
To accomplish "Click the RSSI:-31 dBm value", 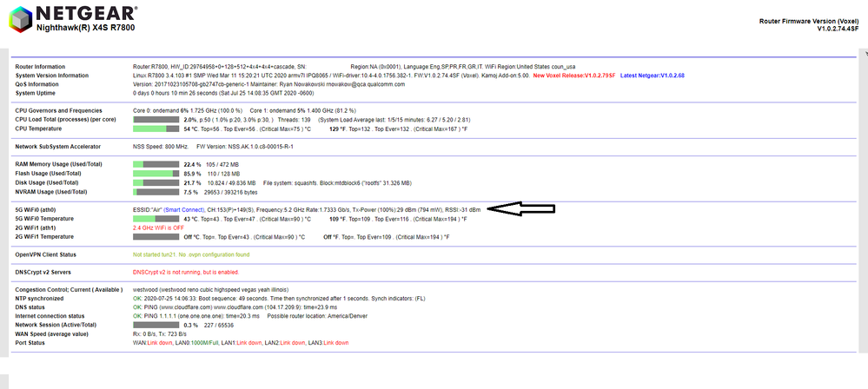I will pos(463,210).
